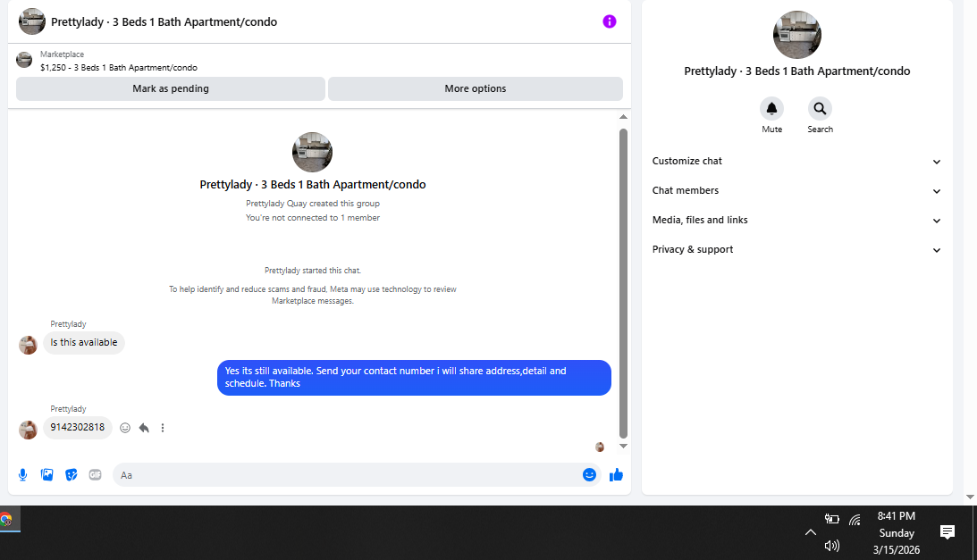Click the chat scrollbar thumb
Viewport: 977px width, 560px height.
(x=623, y=283)
